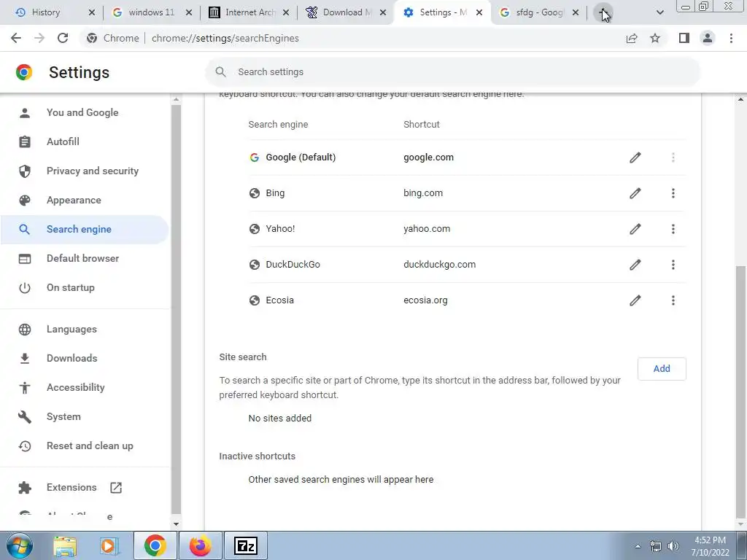Open the Chrome three-dot menu
The height and width of the screenshot is (560, 747).
tap(731, 38)
